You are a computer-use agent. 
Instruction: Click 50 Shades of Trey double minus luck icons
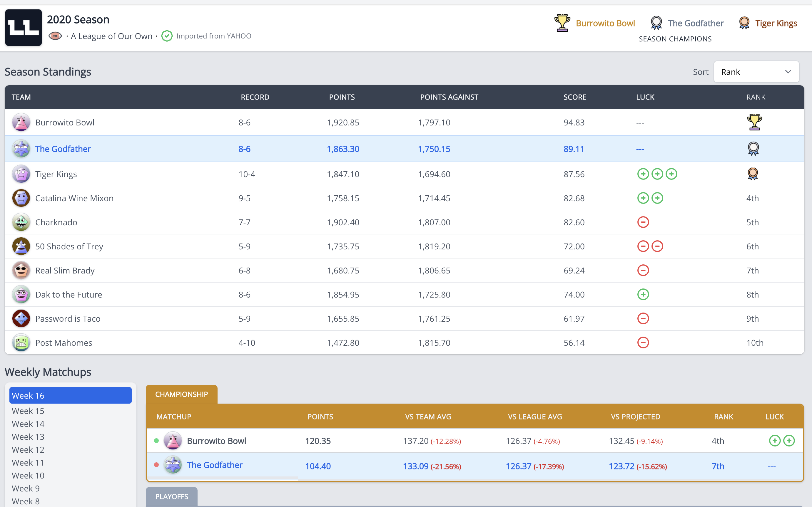click(x=650, y=246)
